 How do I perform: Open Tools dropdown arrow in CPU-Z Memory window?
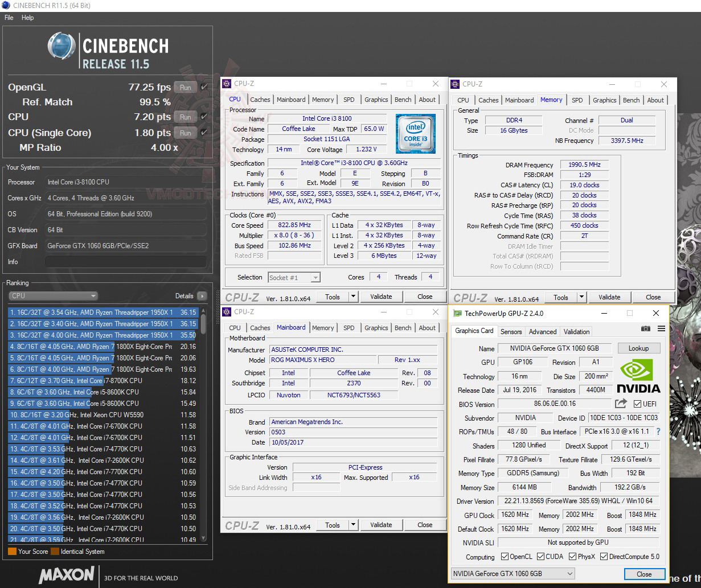click(581, 297)
